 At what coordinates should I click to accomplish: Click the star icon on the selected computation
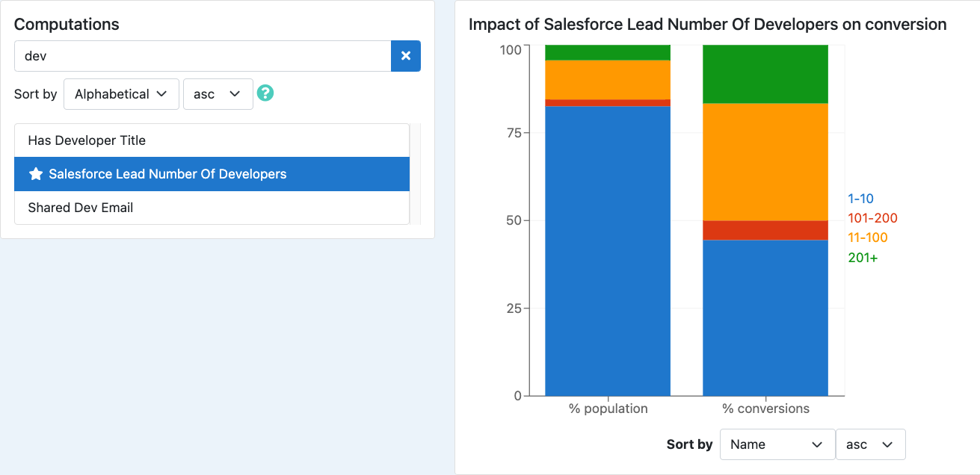(x=35, y=174)
